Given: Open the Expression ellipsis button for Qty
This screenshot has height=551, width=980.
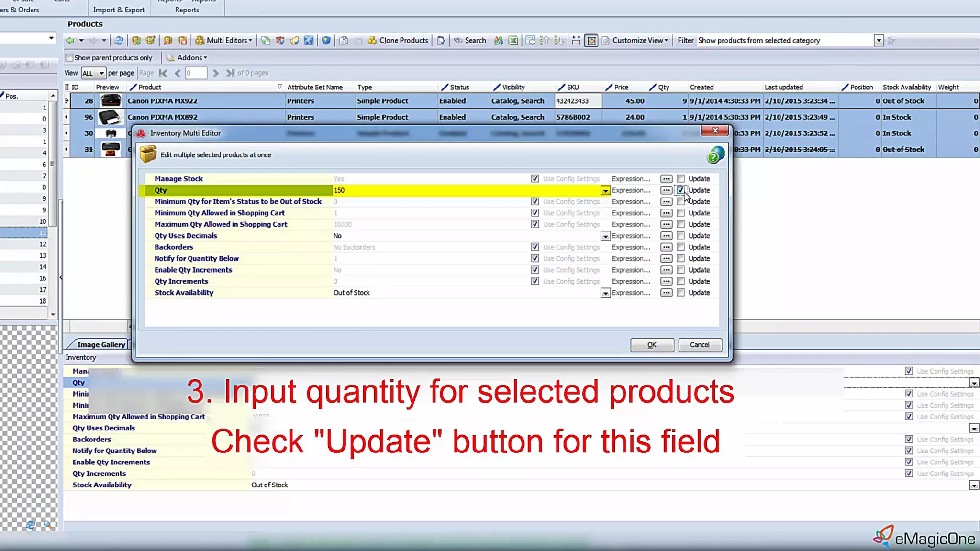Looking at the screenshot, I should pyautogui.click(x=666, y=190).
